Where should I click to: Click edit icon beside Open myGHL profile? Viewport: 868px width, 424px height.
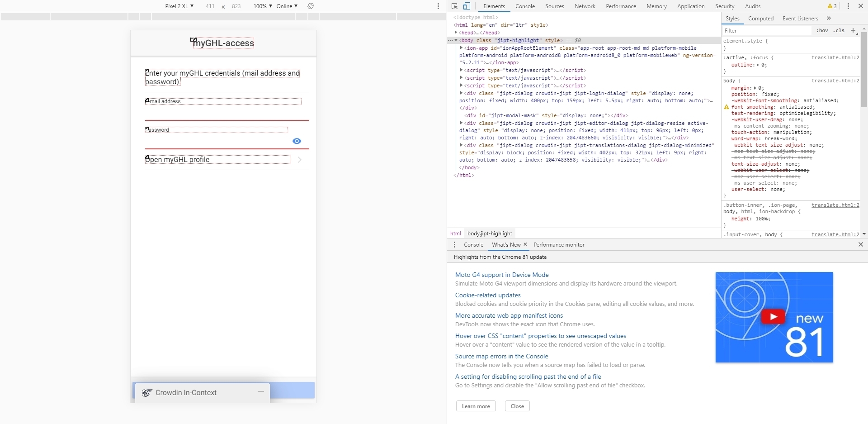(147, 157)
